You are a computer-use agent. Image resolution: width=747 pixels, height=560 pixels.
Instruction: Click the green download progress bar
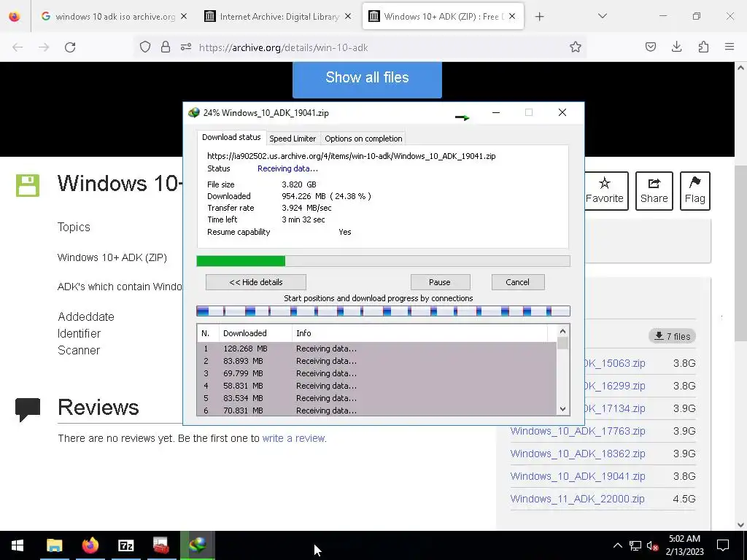(383, 261)
